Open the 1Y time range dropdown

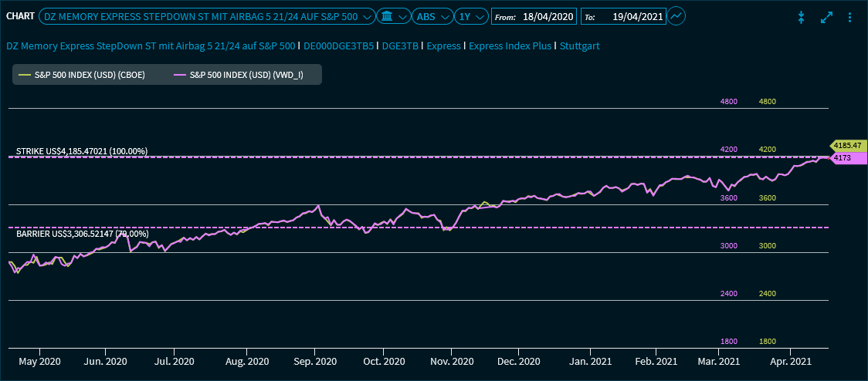tap(471, 16)
